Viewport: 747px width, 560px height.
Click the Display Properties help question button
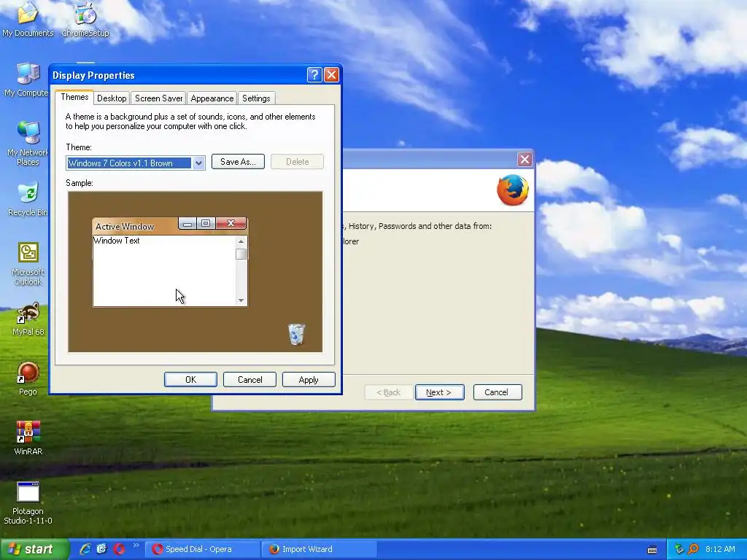[x=314, y=75]
